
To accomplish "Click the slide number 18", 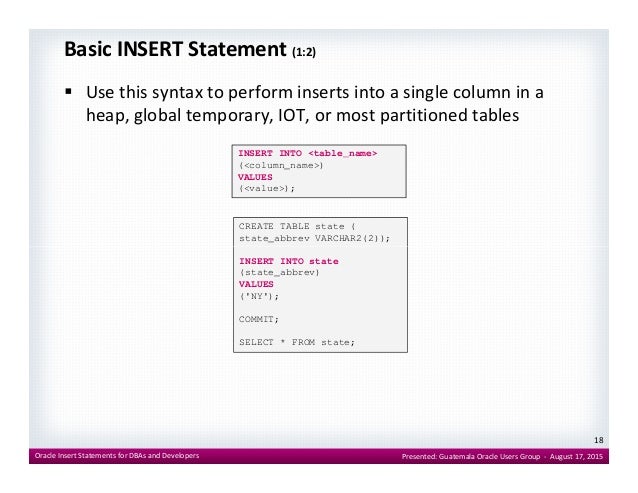I will point(599,440).
